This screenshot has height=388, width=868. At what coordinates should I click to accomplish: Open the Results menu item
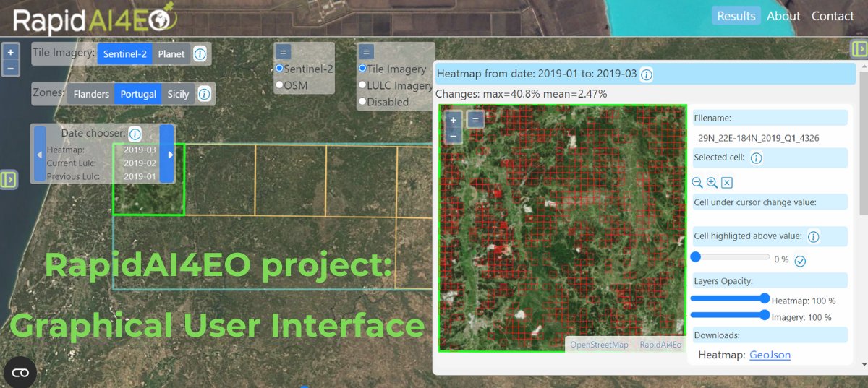coord(736,16)
